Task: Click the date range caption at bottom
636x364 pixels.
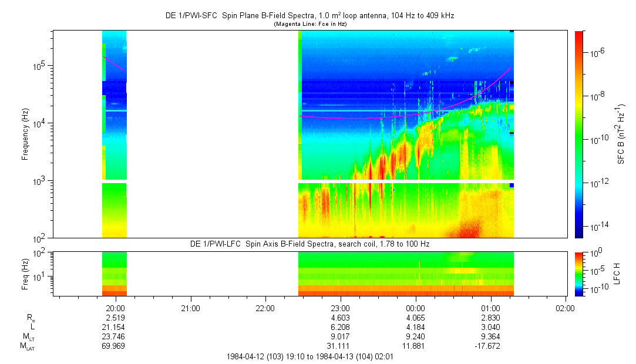Action: click(x=309, y=356)
